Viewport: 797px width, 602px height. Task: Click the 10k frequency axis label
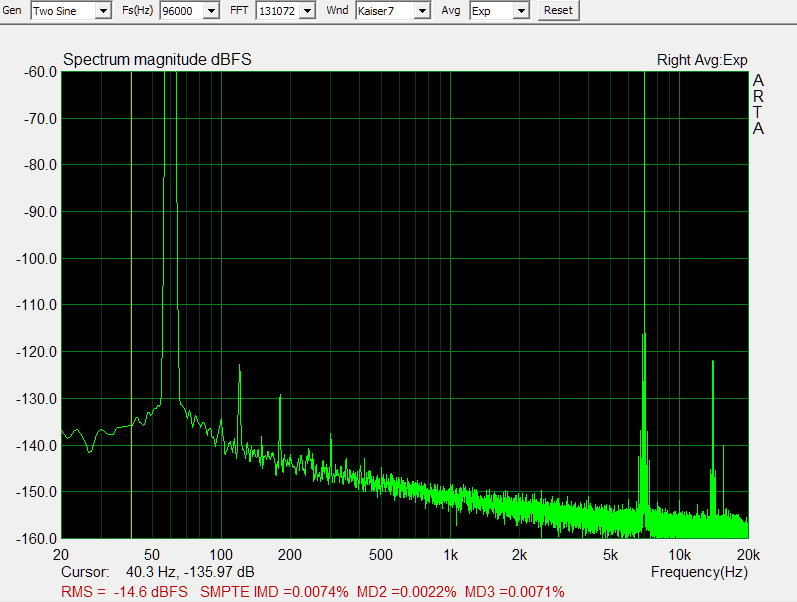click(x=680, y=555)
